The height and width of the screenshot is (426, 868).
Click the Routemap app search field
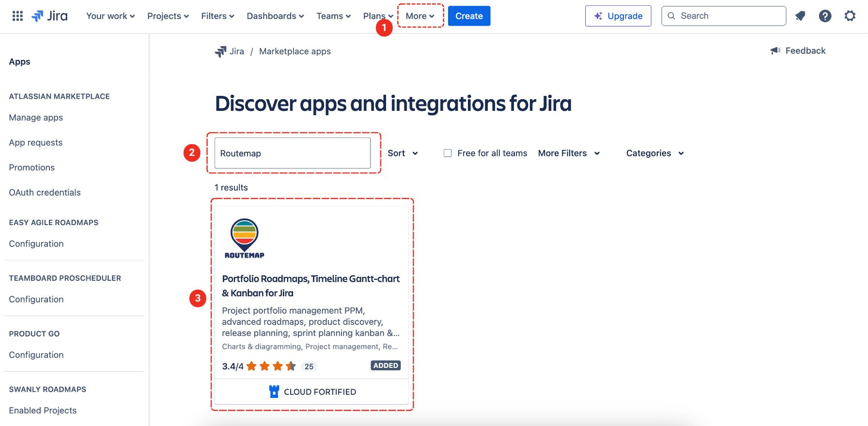[x=293, y=153]
